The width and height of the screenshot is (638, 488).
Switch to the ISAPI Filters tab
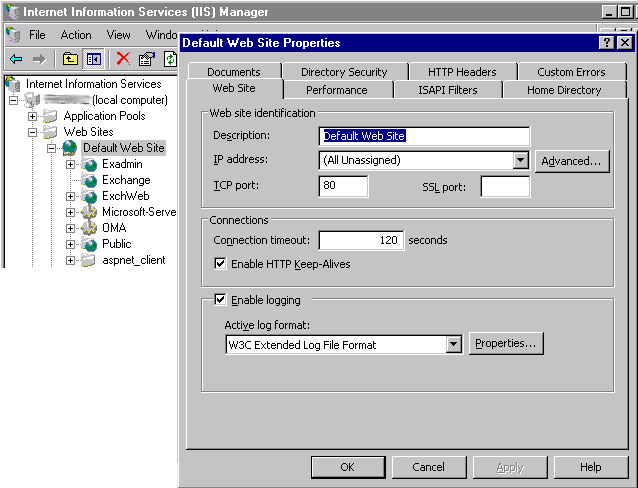448,90
